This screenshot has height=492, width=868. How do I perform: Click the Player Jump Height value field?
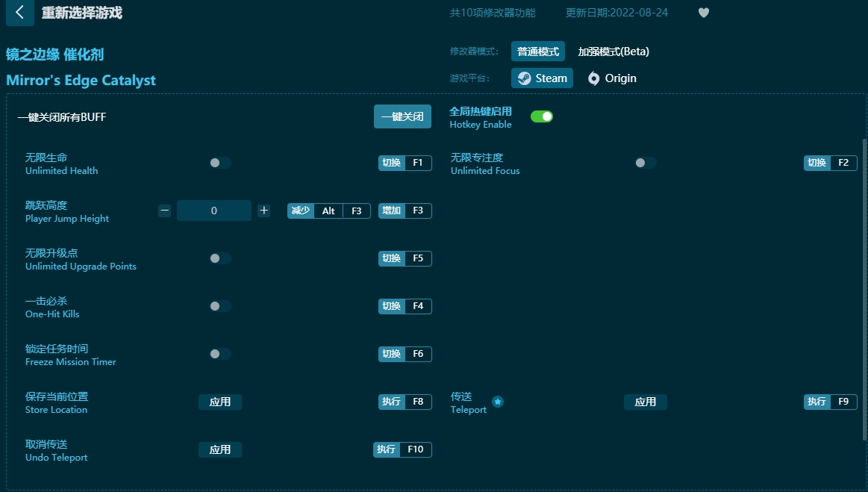tap(214, 211)
